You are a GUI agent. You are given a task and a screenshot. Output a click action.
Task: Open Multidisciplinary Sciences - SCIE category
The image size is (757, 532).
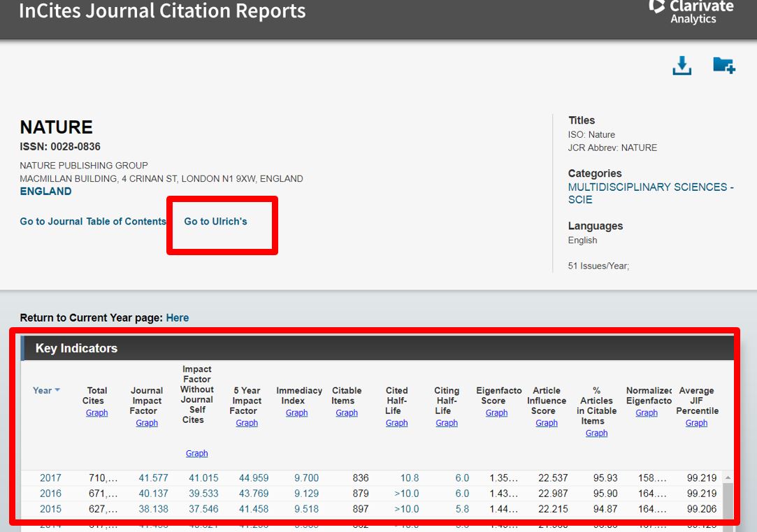pyautogui.click(x=650, y=193)
